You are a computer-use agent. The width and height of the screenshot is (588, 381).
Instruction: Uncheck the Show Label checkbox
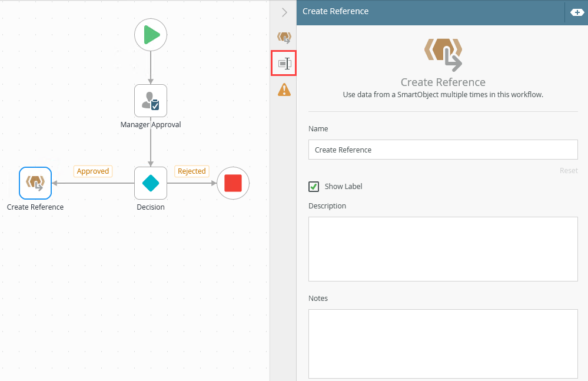314,186
